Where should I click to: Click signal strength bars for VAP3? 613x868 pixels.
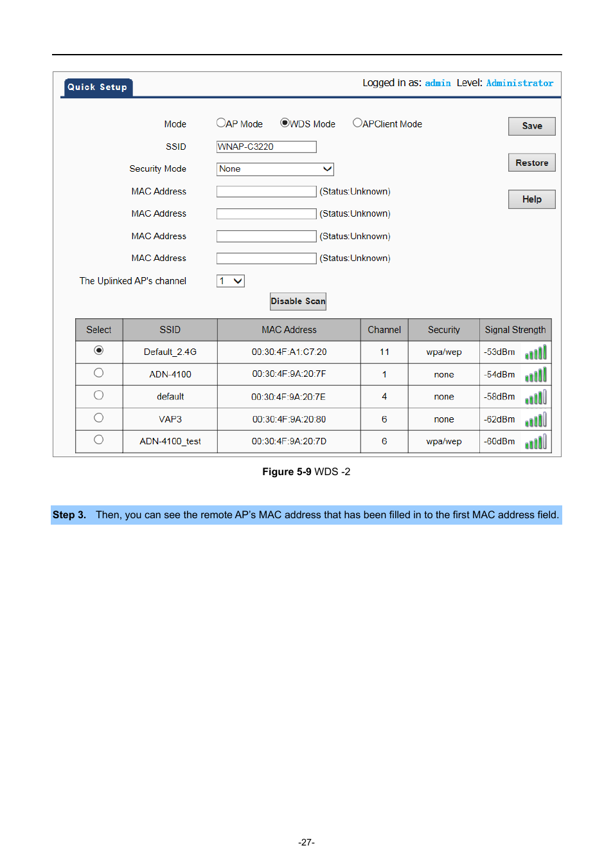click(536, 419)
